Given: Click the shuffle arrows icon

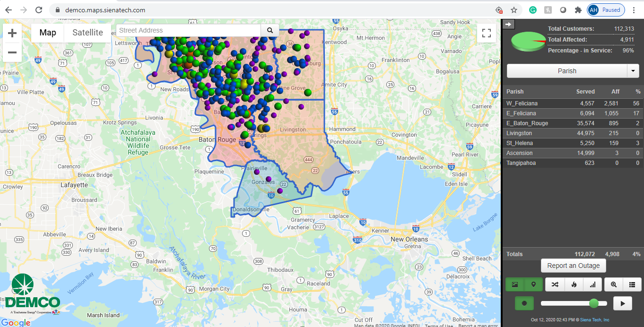Looking at the screenshot, I should point(555,284).
